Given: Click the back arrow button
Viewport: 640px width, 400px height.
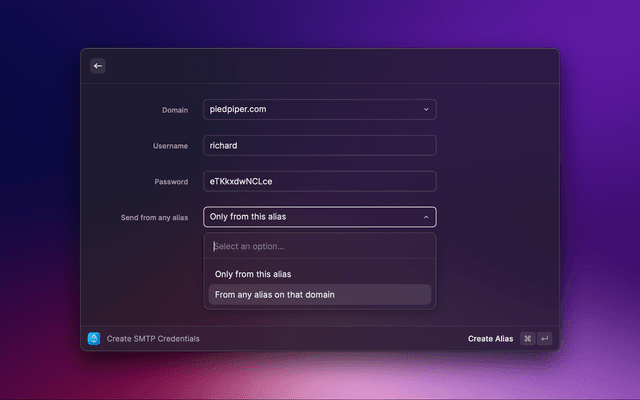Looking at the screenshot, I should click(x=98, y=66).
